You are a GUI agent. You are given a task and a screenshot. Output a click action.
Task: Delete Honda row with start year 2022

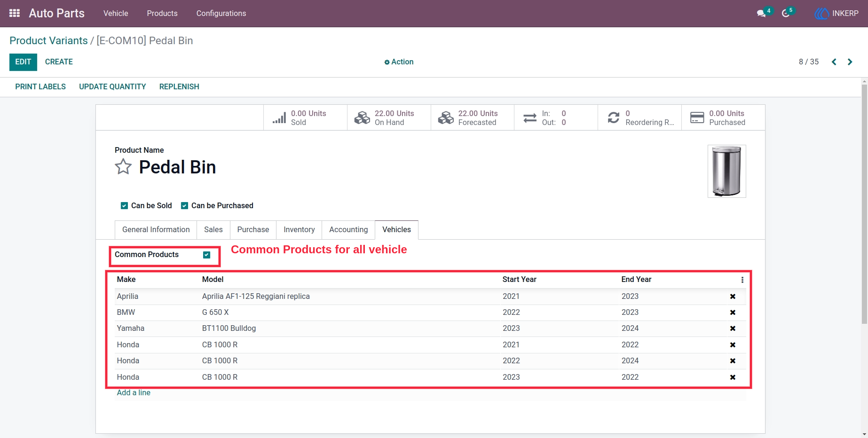(x=733, y=361)
